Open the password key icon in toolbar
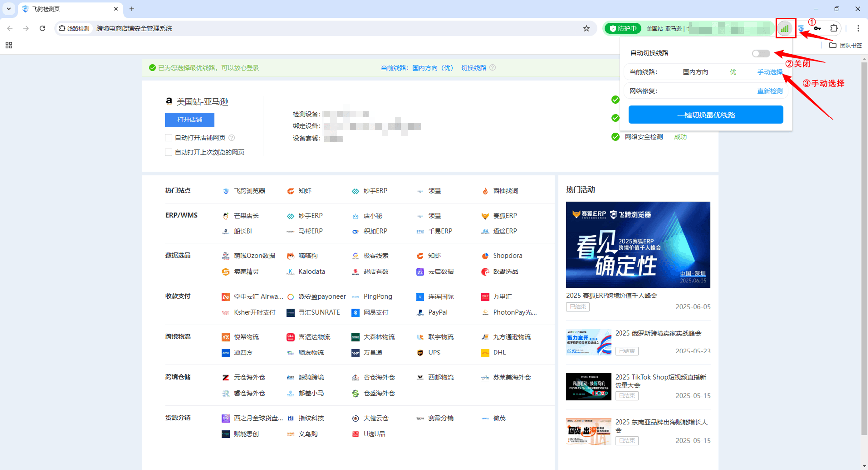 point(817,29)
